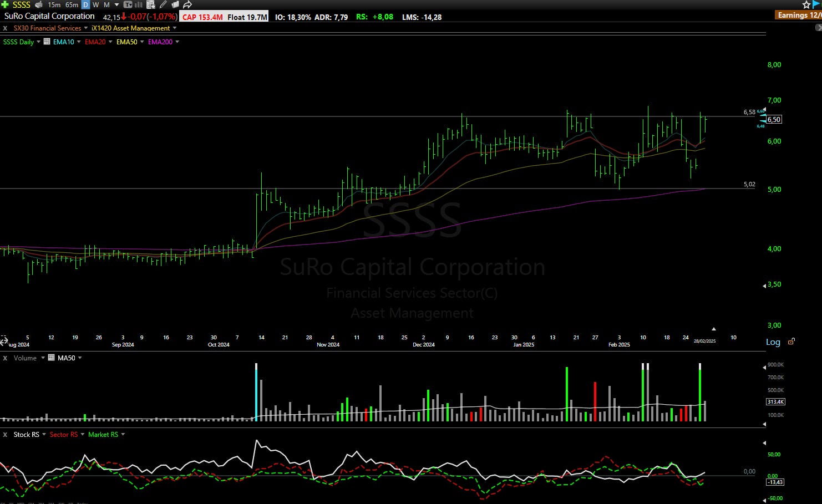Select the M monthly timeframe
The image size is (822, 504).
106,4
